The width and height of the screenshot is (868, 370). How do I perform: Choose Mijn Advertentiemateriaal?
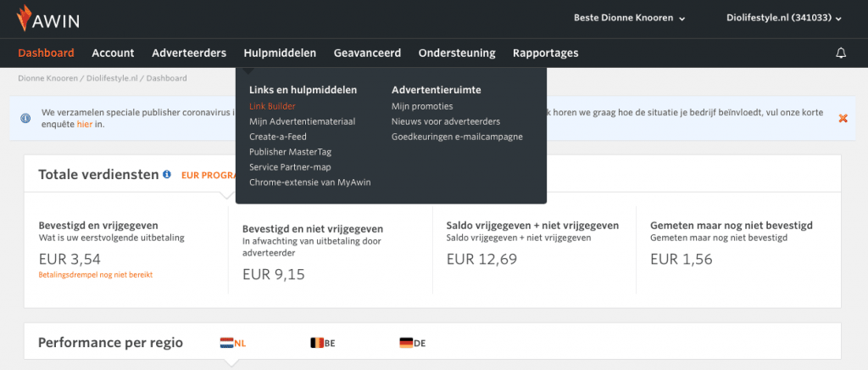pyautogui.click(x=303, y=121)
